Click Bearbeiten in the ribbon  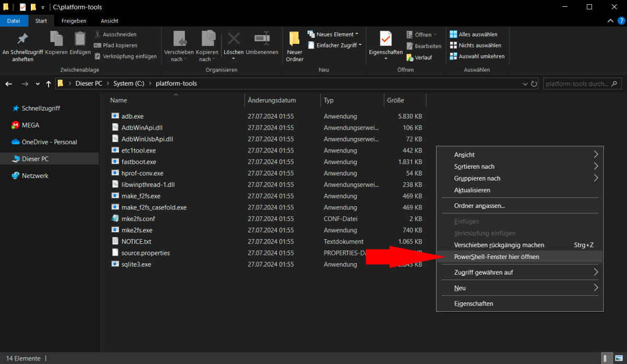coord(424,46)
